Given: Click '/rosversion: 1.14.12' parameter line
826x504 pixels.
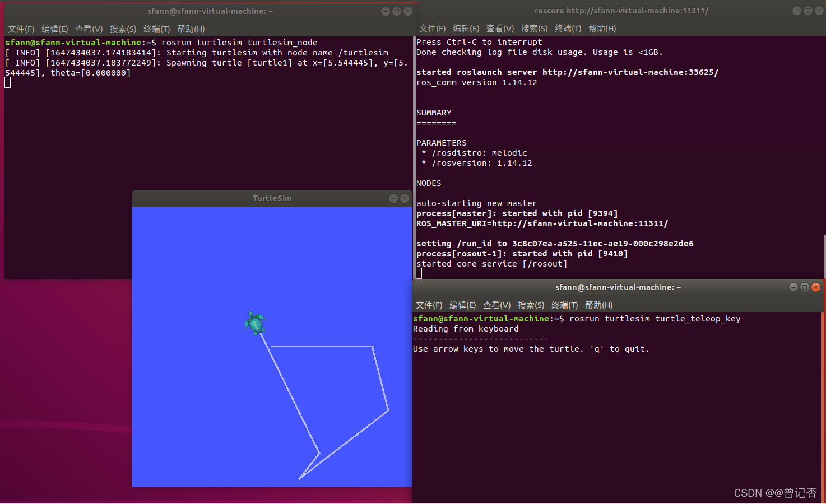Looking at the screenshot, I should tap(477, 163).
